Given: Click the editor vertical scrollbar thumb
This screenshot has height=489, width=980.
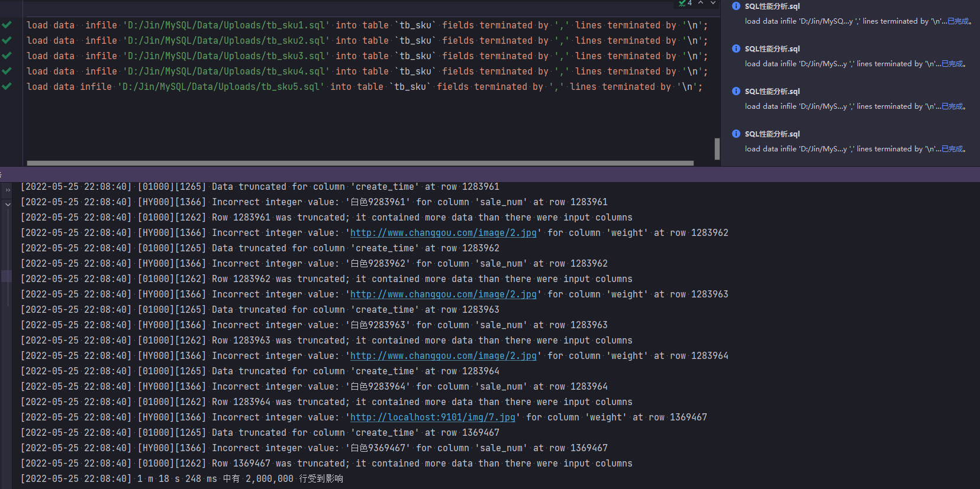Looking at the screenshot, I should pyautogui.click(x=717, y=149).
